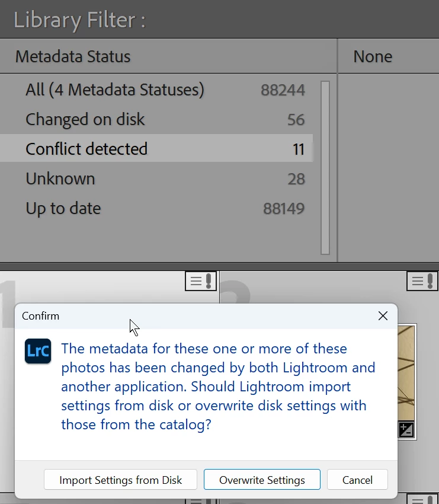Open the None column header dropdown
The height and width of the screenshot is (504, 439).
click(x=373, y=57)
